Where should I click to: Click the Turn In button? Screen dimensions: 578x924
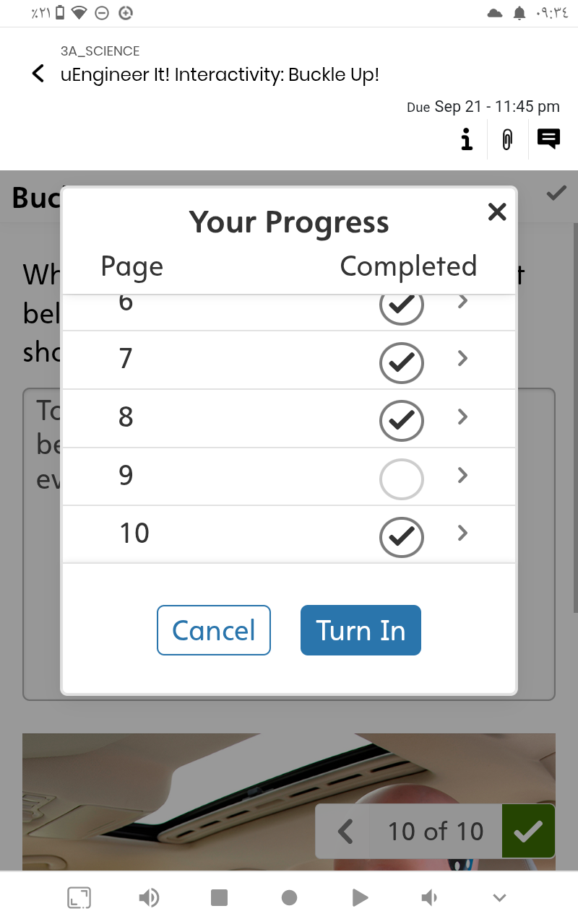pyautogui.click(x=361, y=630)
